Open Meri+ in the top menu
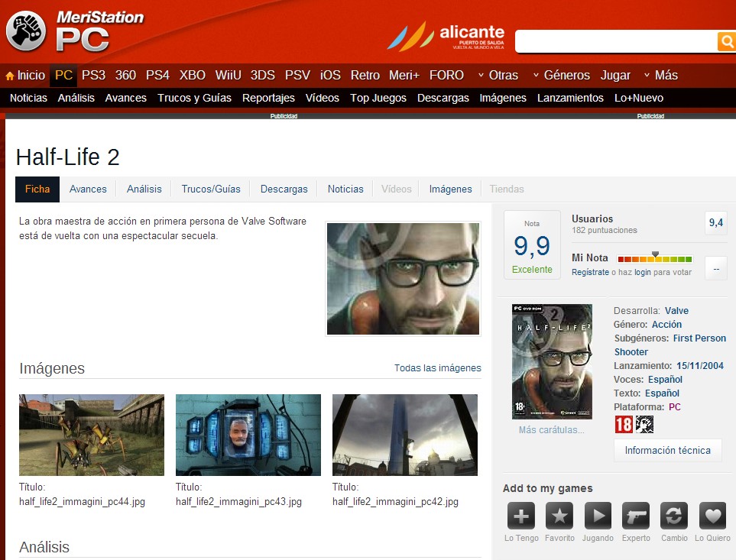Screen dimensions: 736x560 pyautogui.click(x=404, y=76)
